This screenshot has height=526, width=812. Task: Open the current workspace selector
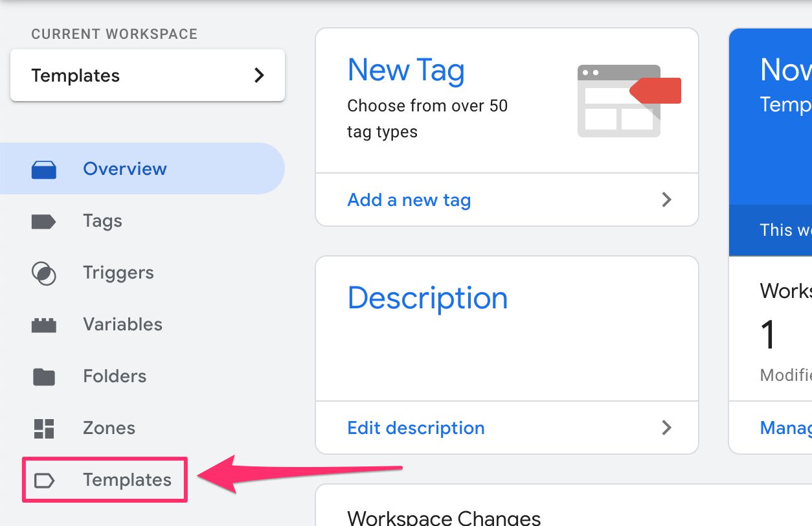tap(148, 75)
